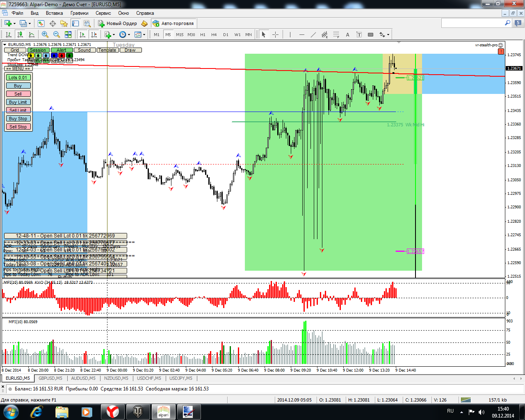Switch chart to Candlesticks icon
This screenshot has height=420, width=525.
coord(20,34)
